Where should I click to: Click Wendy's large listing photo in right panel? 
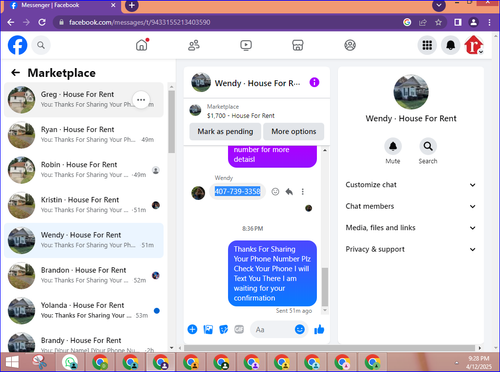(411, 92)
